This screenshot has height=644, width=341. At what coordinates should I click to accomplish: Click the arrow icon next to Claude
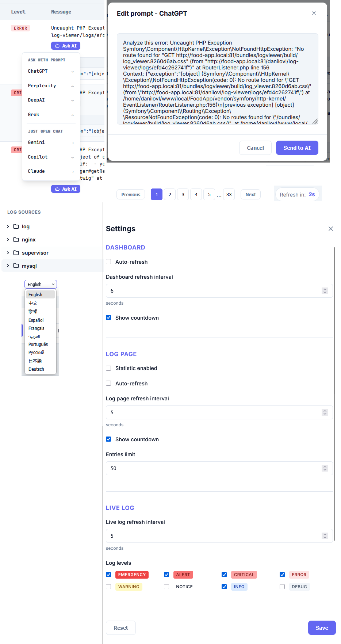pos(72,172)
